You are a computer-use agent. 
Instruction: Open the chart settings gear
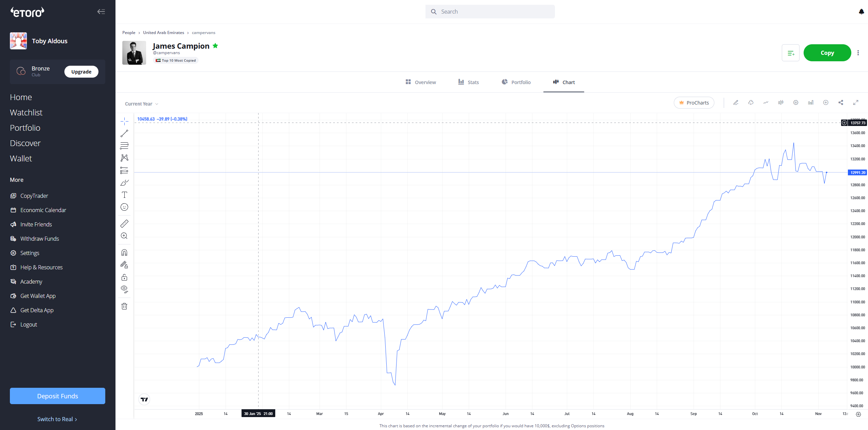coord(796,102)
